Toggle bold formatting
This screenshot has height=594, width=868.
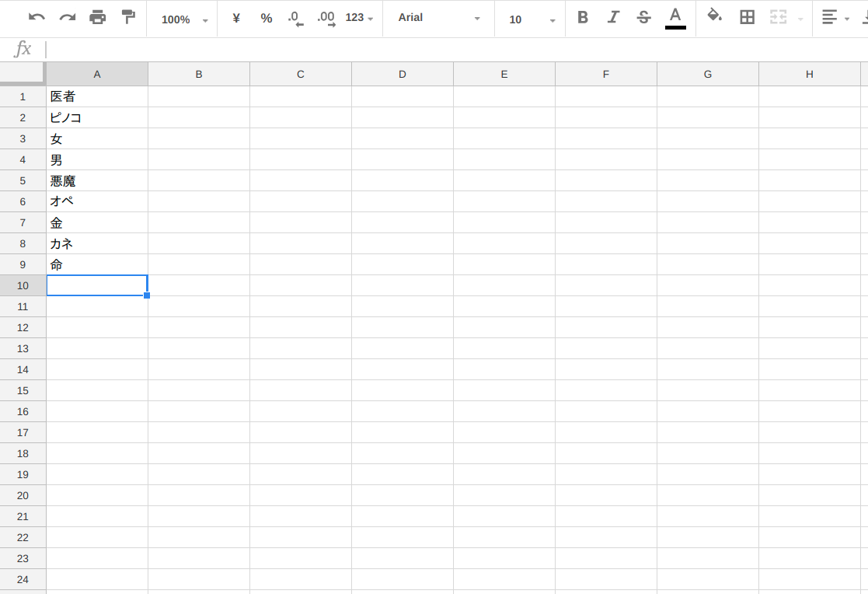tap(582, 18)
